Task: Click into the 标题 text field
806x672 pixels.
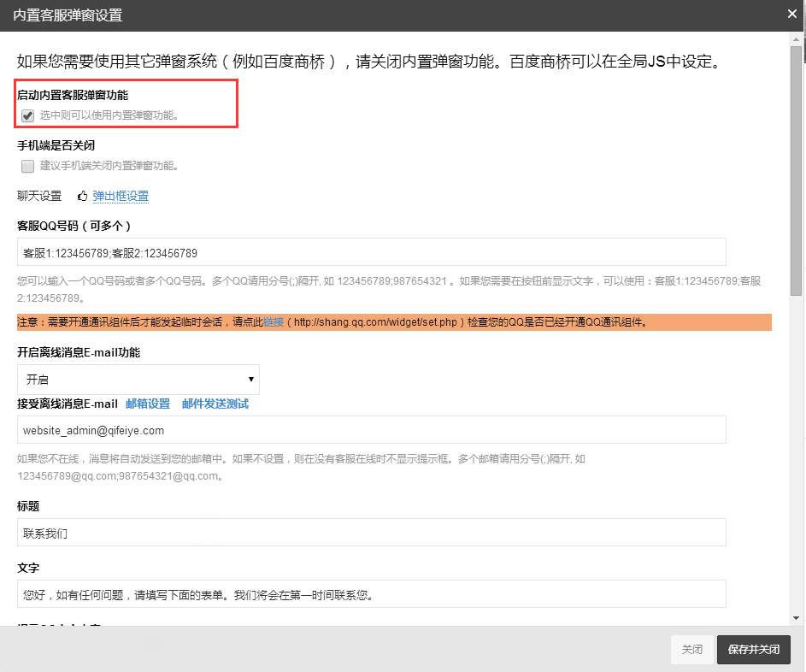Action: click(371, 533)
